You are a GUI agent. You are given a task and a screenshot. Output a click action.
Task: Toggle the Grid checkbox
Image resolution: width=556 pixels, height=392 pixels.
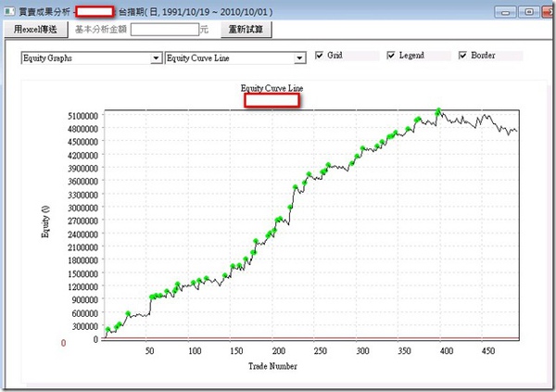(x=319, y=56)
